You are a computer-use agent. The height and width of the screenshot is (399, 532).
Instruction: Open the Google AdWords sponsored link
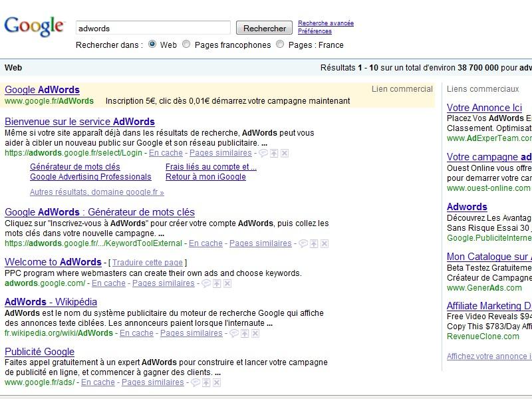[42, 90]
